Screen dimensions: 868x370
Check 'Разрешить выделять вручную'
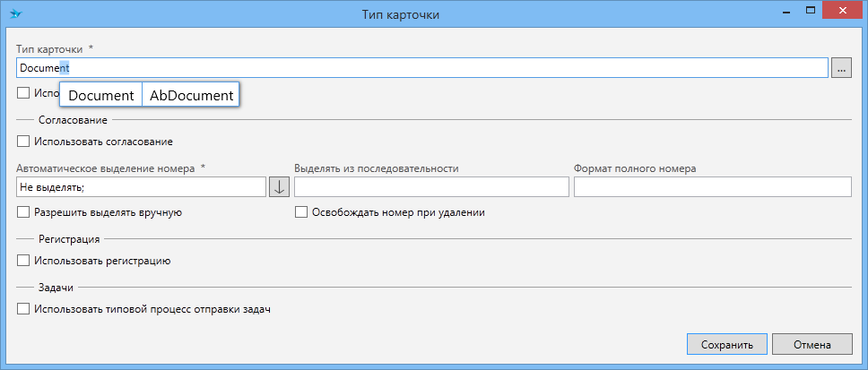pyautogui.click(x=23, y=212)
